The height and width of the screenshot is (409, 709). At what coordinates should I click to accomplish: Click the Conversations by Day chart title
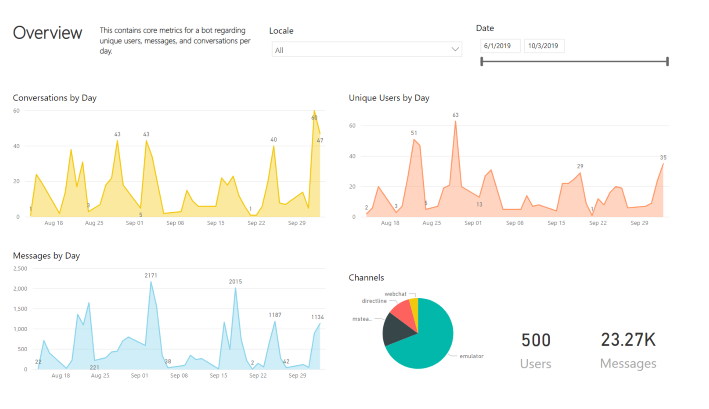pyautogui.click(x=55, y=98)
